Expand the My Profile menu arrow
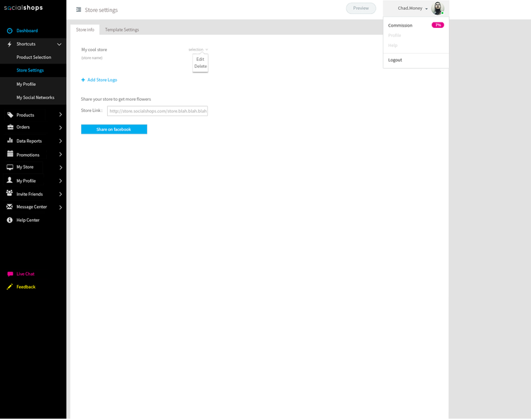The height and width of the screenshot is (420, 531). pyautogui.click(x=61, y=181)
